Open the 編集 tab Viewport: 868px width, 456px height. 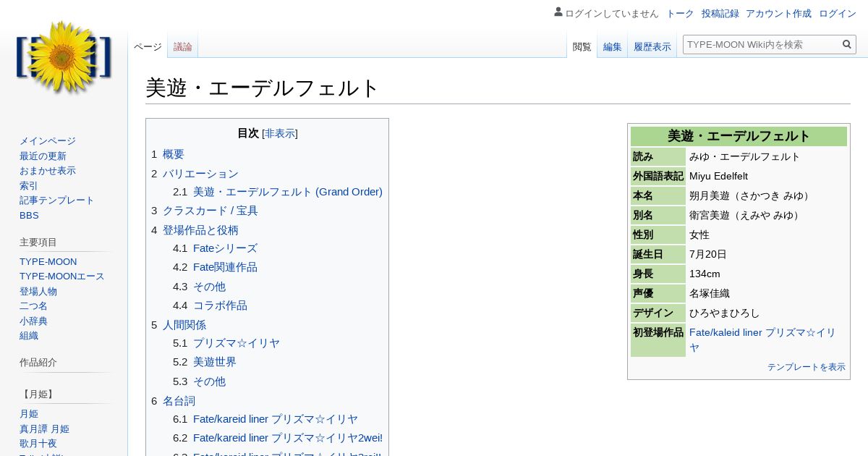coord(612,46)
